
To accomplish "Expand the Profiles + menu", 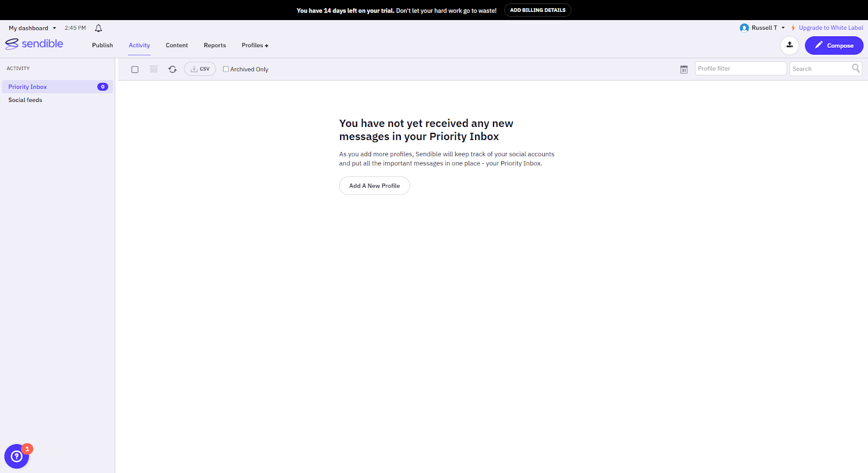I will [x=255, y=46].
